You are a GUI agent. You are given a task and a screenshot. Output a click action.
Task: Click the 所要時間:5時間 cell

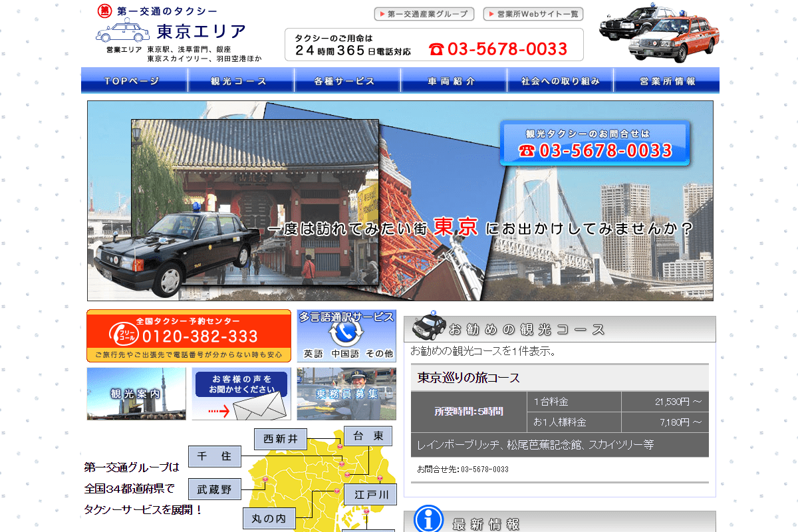pyautogui.click(x=469, y=412)
